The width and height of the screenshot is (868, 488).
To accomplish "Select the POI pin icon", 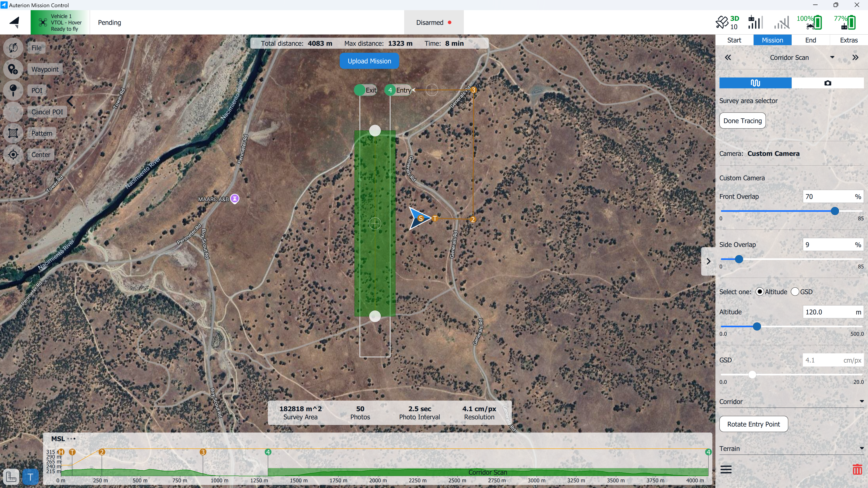I will pyautogui.click(x=13, y=90).
